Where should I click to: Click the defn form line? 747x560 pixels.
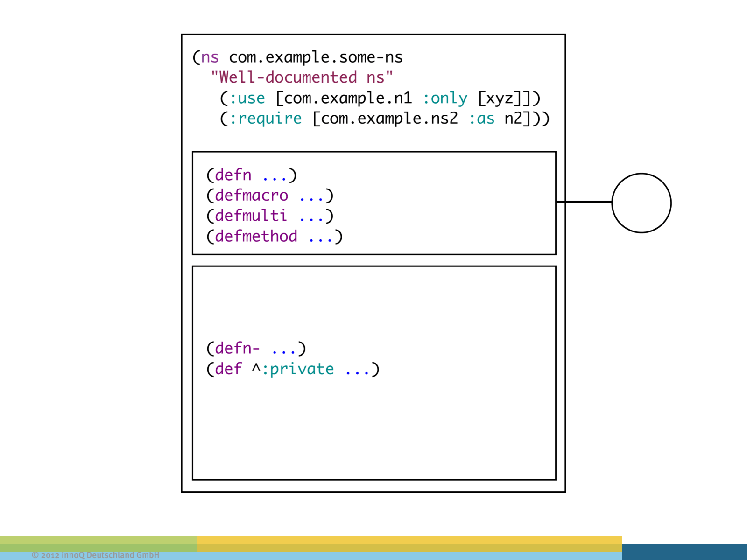coord(251,175)
